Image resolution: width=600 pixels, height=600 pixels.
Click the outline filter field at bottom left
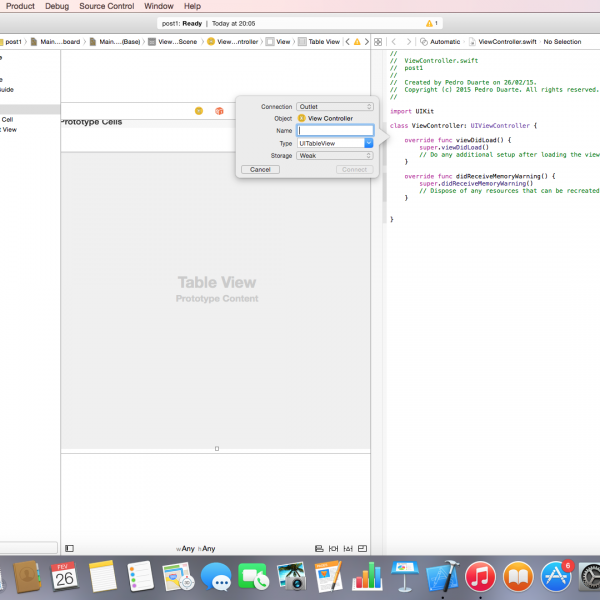click(x=29, y=548)
